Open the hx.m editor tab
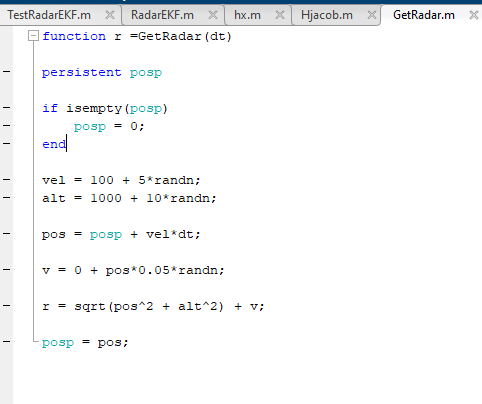 (x=247, y=15)
